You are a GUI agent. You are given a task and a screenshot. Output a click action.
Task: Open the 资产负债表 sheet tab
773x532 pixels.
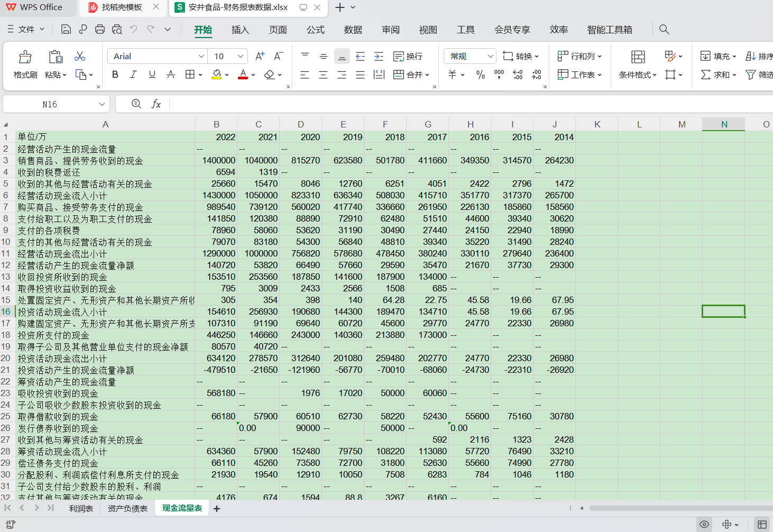click(x=127, y=508)
